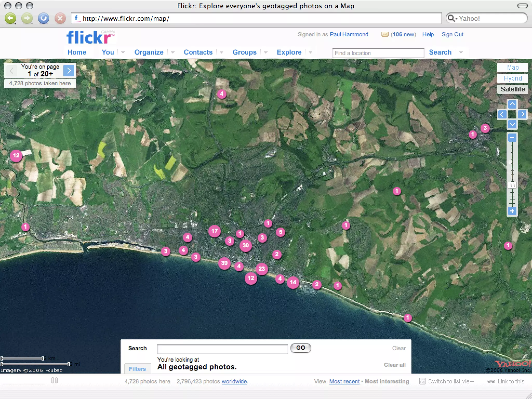Open the Filters tab
This screenshot has width=532, height=399.
click(137, 369)
